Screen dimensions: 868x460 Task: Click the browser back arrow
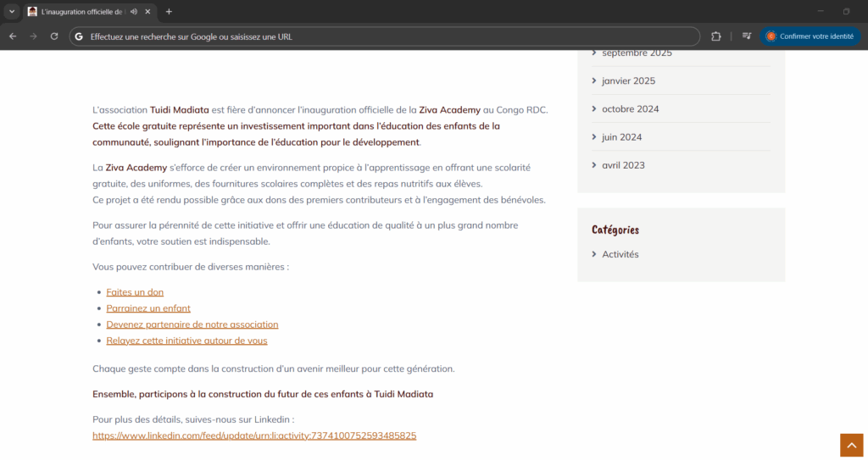[13, 36]
